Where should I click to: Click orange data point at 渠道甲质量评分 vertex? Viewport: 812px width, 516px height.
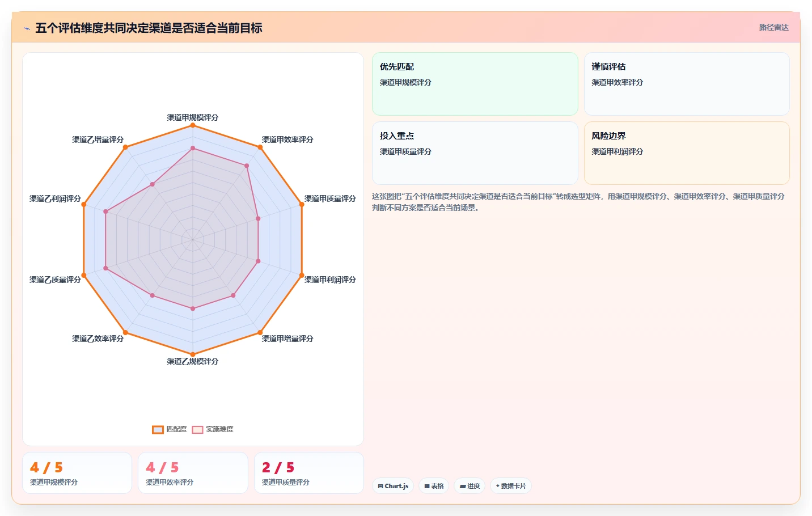tap(302, 204)
